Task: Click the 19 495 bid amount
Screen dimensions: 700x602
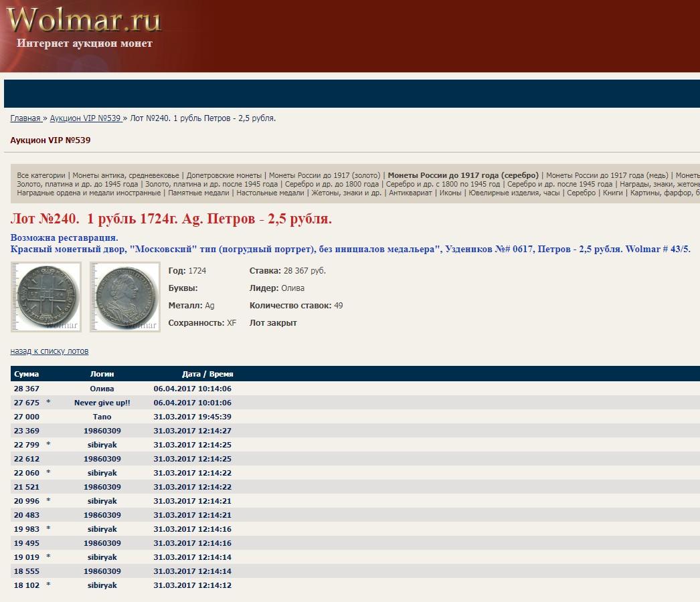Action: (26, 543)
